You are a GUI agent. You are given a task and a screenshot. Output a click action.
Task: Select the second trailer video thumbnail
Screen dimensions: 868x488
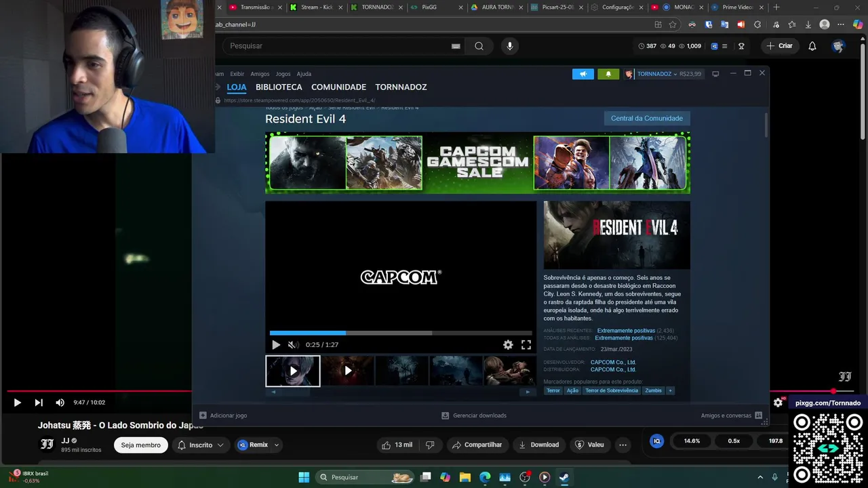pos(347,371)
